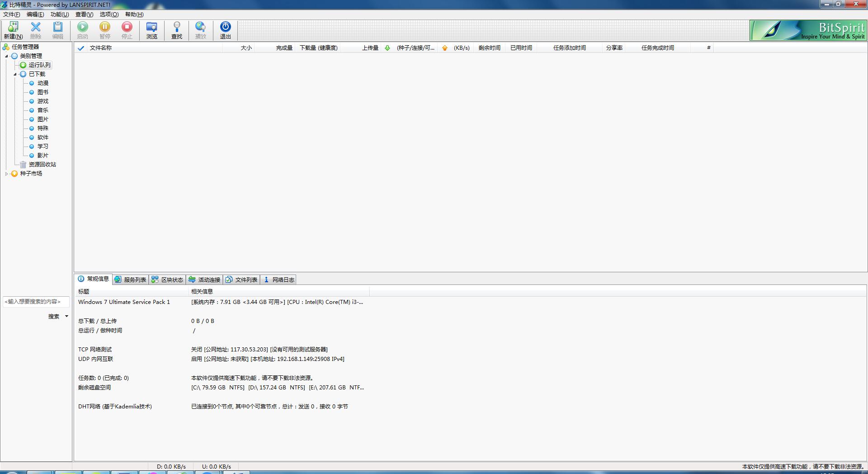Use the 查找 (Find) magnifier icon
This screenshot has width=868, height=474.
(x=176, y=30)
